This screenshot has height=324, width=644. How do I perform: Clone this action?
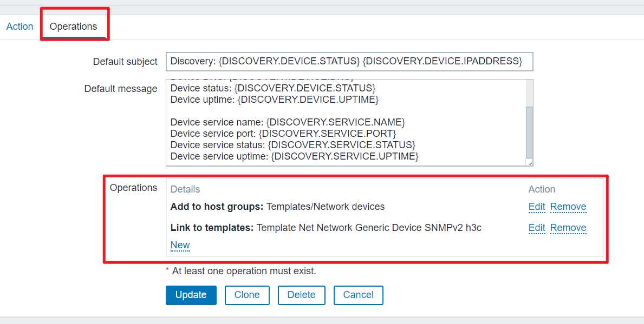(247, 295)
